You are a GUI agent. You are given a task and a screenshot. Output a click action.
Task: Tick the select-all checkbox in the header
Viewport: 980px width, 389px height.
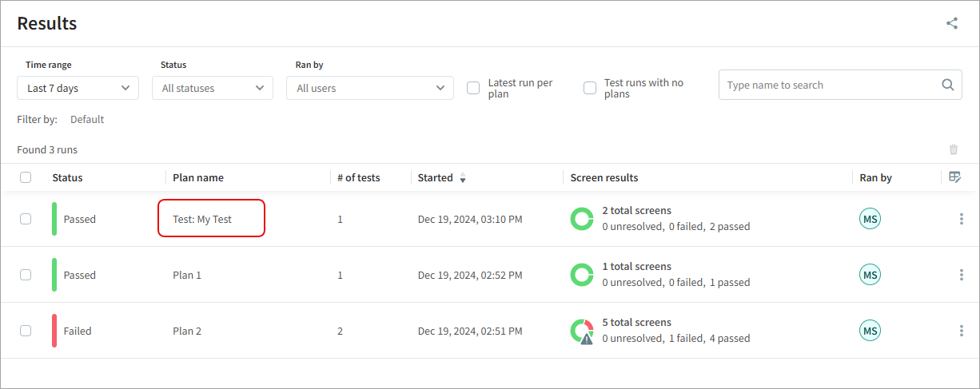coord(26,177)
